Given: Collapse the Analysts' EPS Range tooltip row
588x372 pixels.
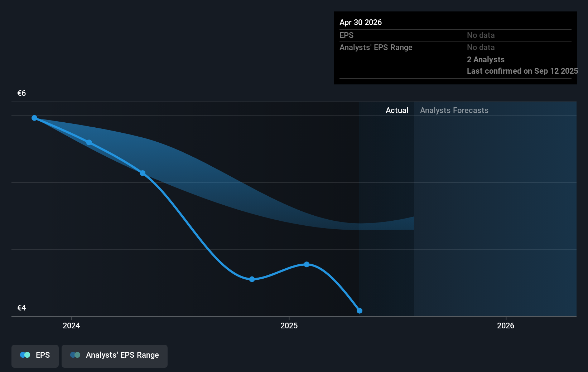Looking at the screenshot, I should coord(376,47).
